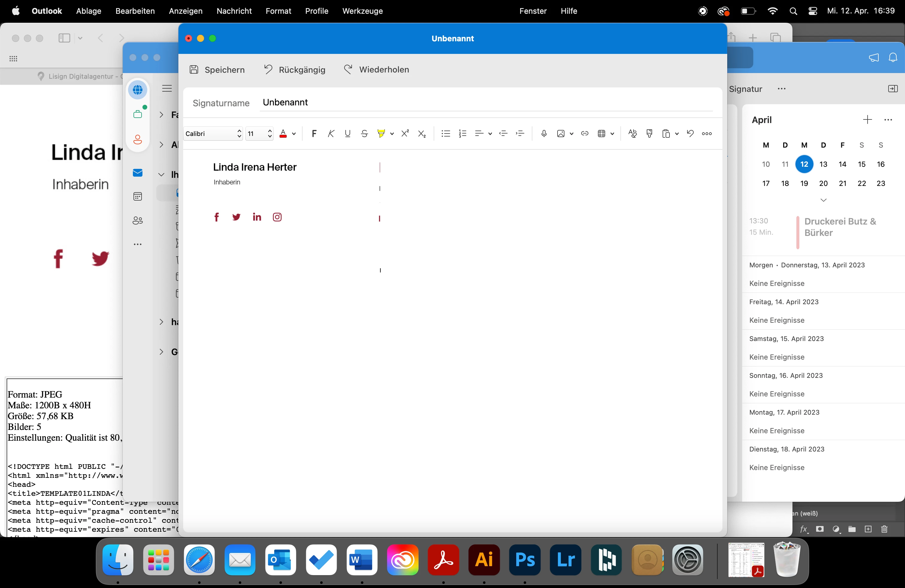Open the Werkzeuge menu
The image size is (905, 588).
(362, 11)
